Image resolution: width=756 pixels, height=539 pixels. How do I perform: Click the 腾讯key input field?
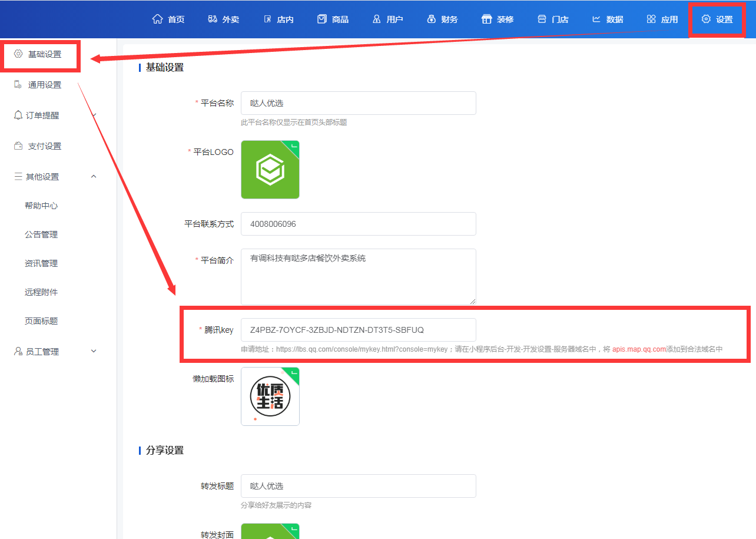[x=359, y=330]
